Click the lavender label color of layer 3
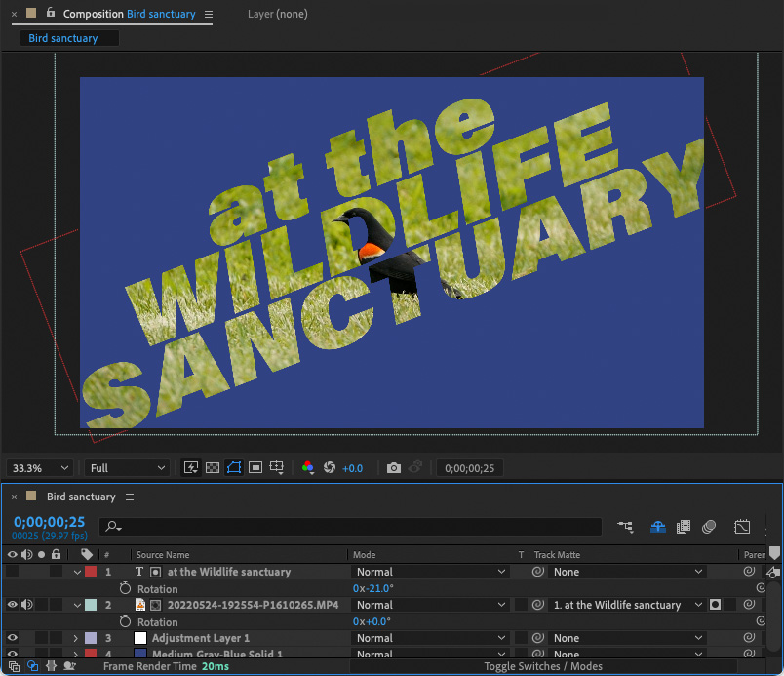 pos(91,638)
